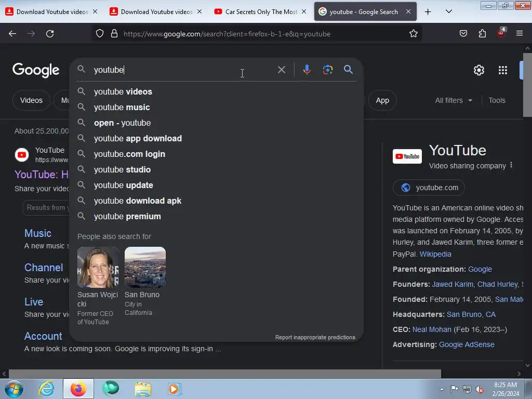Select the Videos filter chip
This screenshot has width=532, height=399.
(x=31, y=100)
